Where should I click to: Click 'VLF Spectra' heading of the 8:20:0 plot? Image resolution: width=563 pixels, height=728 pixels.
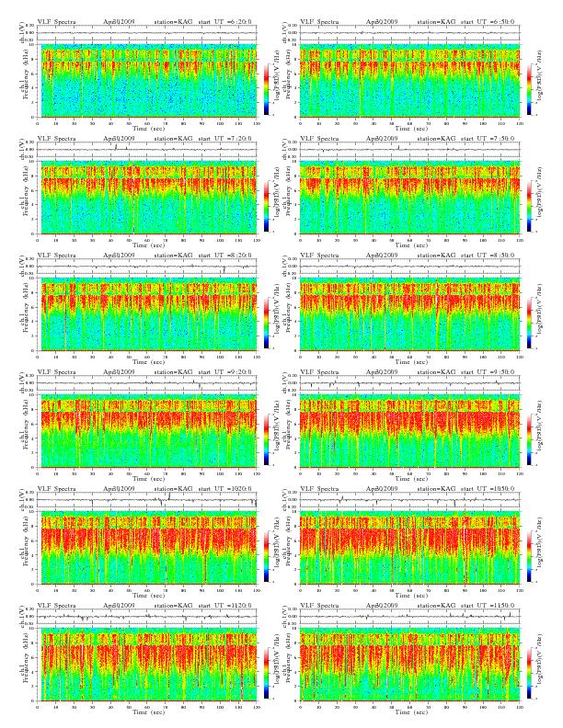56,256
